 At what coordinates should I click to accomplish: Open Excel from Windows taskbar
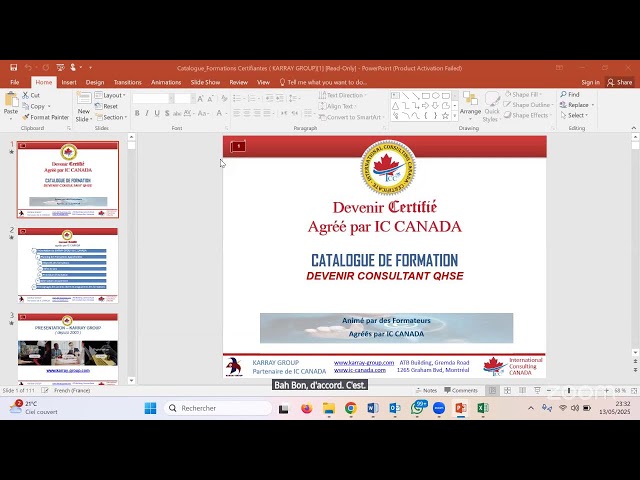pyautogui.click(x=483, y=408)
